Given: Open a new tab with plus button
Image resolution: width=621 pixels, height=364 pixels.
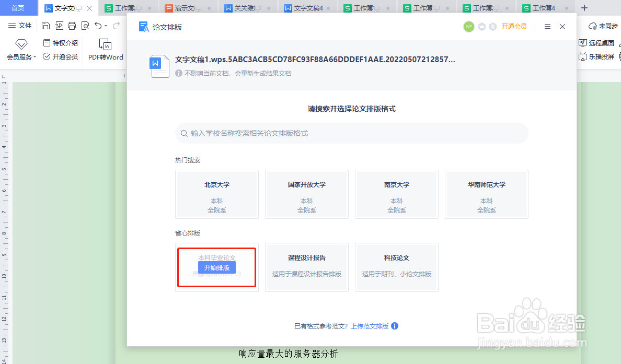Looking at the screenshot, I should (584, 8).
